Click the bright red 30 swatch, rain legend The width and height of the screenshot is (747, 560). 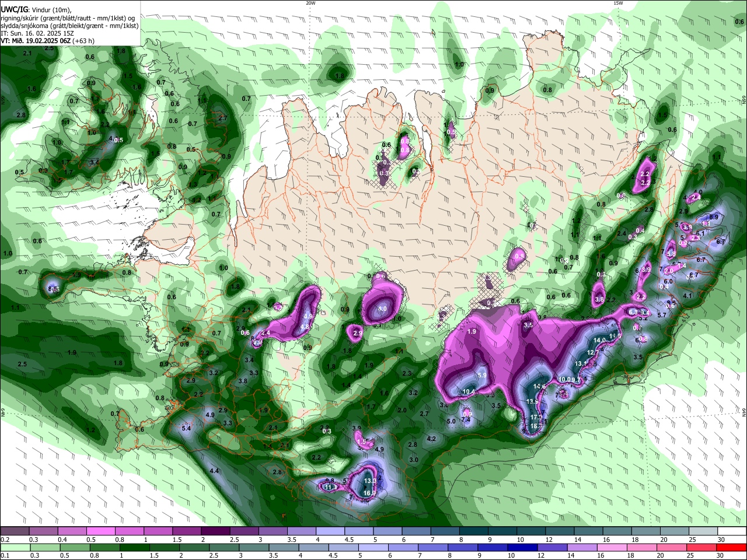[x=732, y=547]
